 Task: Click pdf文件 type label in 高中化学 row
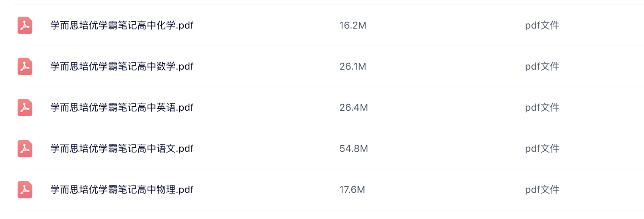(x=542, y=25)
